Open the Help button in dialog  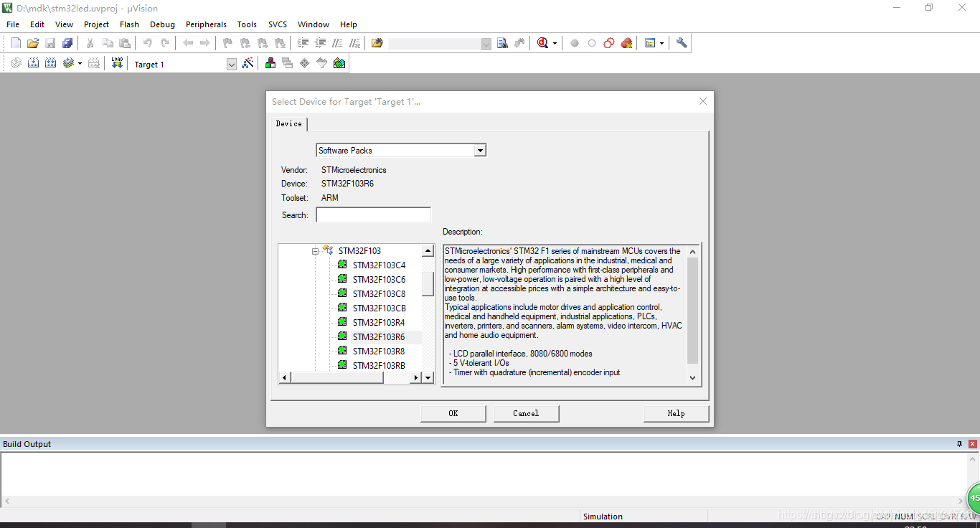pyautogui.click(x=676, y=413)
